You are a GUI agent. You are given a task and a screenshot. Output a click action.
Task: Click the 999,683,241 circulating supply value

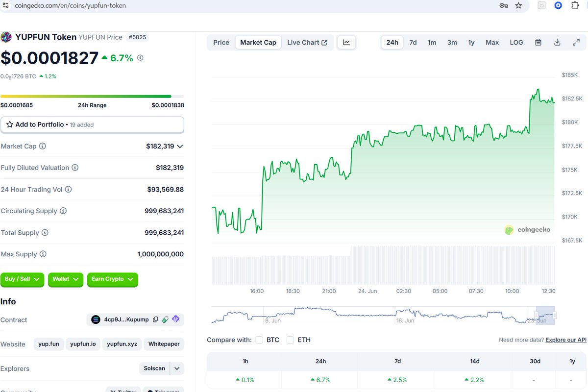[x=164, y=211]
